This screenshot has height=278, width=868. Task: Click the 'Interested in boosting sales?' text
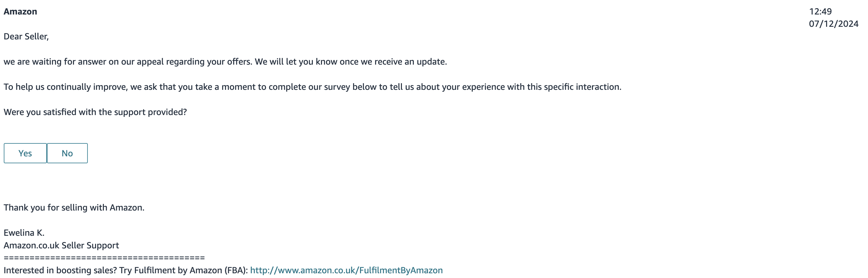[x=60, y=270]
